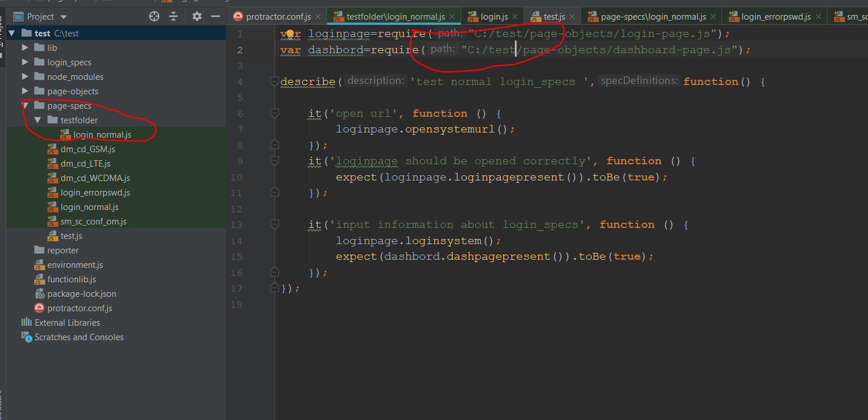The width and height of the screenshot is (868, 420).
Task: Open the Project view type dropdown
Action: (x=62, y=17)
